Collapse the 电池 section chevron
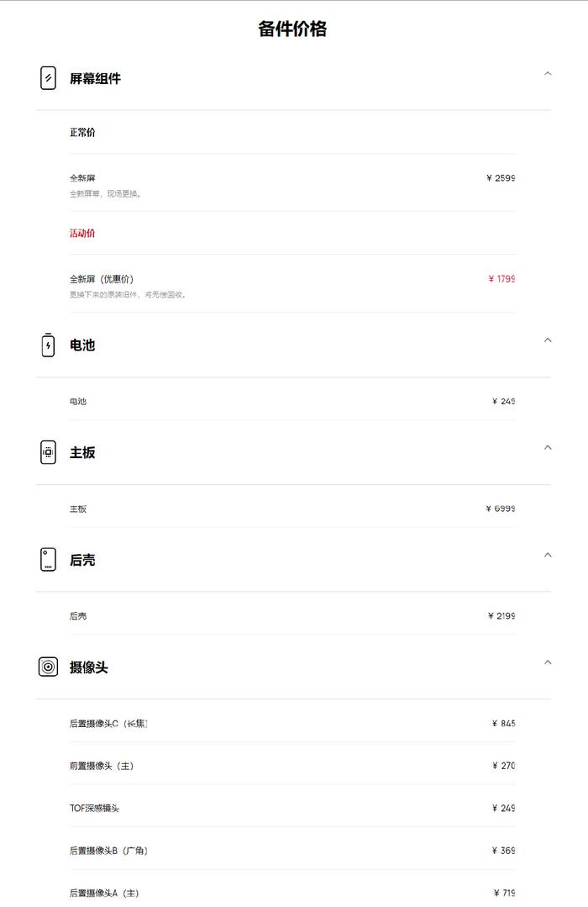Viewport: 588px width, 907px height. click(548, 340)
